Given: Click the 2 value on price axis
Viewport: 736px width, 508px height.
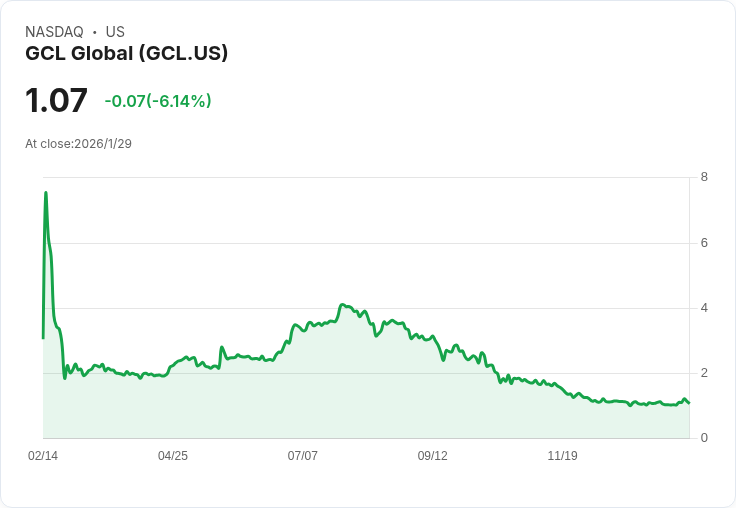Looking at the screenshot, I should coord(704,373).
